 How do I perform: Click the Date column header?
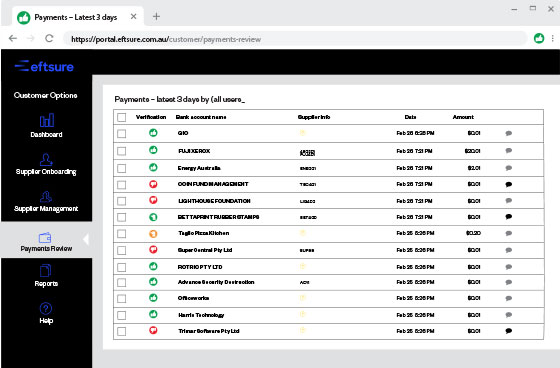410,117
